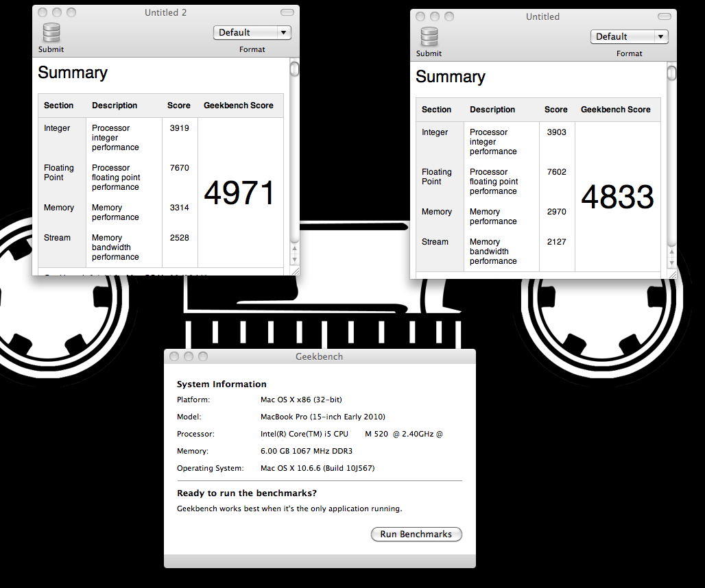Click scroll down arrow in Untitled window

(671, 263)
